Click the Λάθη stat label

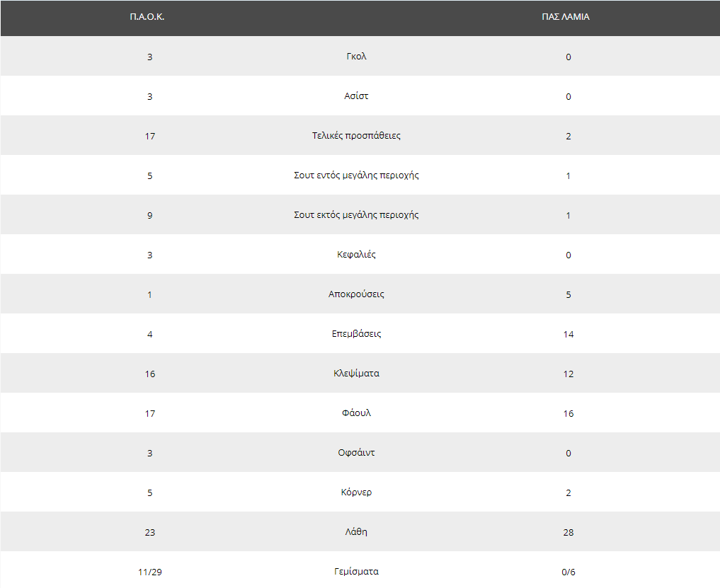(x=356, y=532)
